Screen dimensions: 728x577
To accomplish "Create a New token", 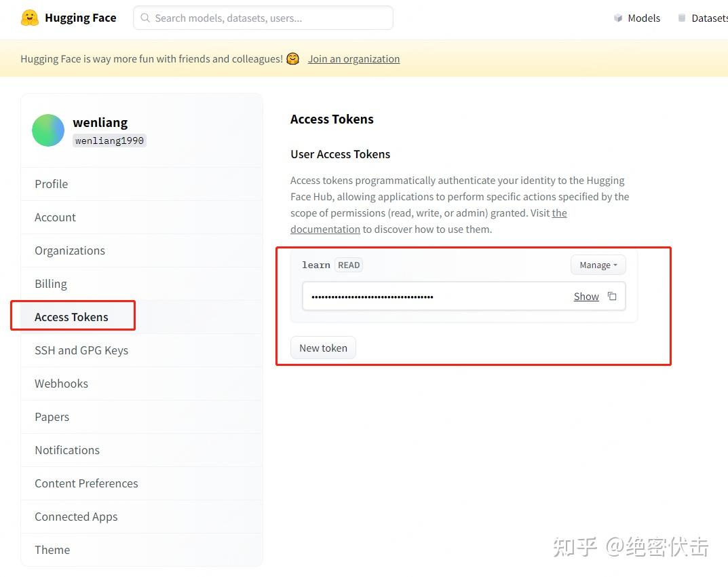I will click(x=323, y=348).
